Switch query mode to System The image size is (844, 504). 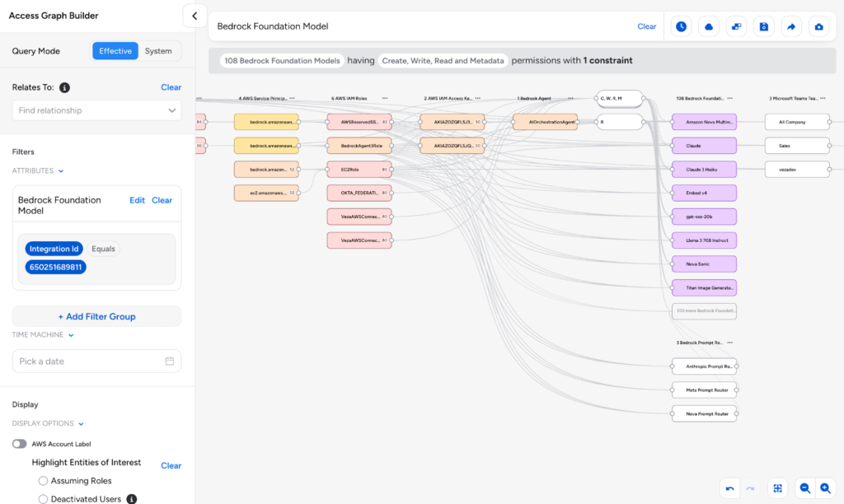(158, 51)
